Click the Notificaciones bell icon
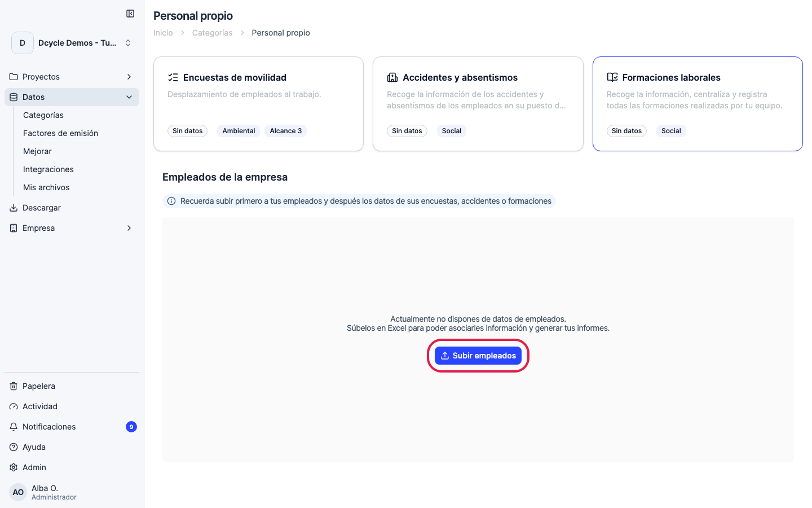This screenshot has width=812, height=508. pyautogui.click(x=14, y=427)
